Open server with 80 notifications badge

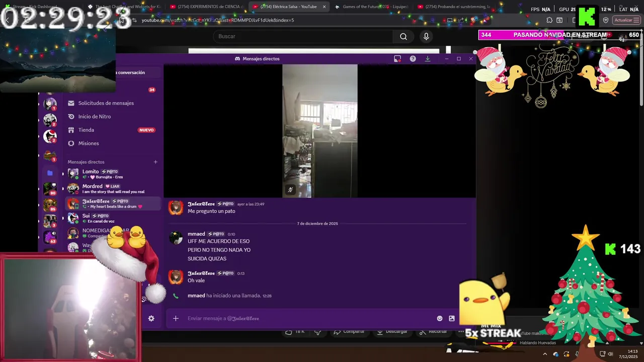tap(50, 189)
